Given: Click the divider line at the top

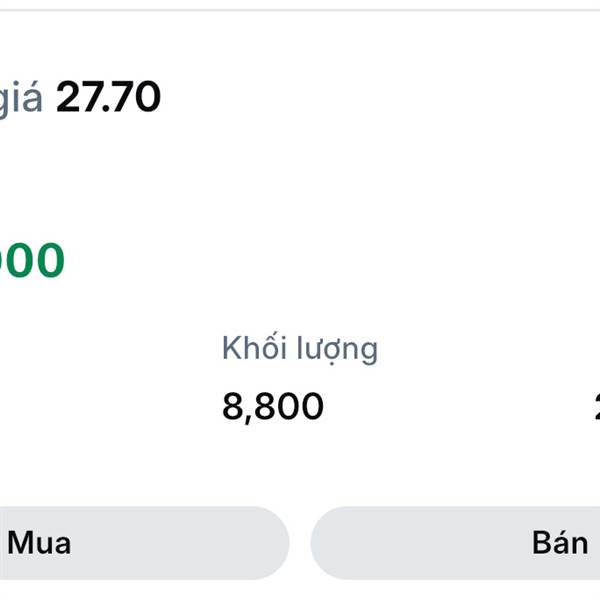Looking at the screenshot, I should 300,10.
